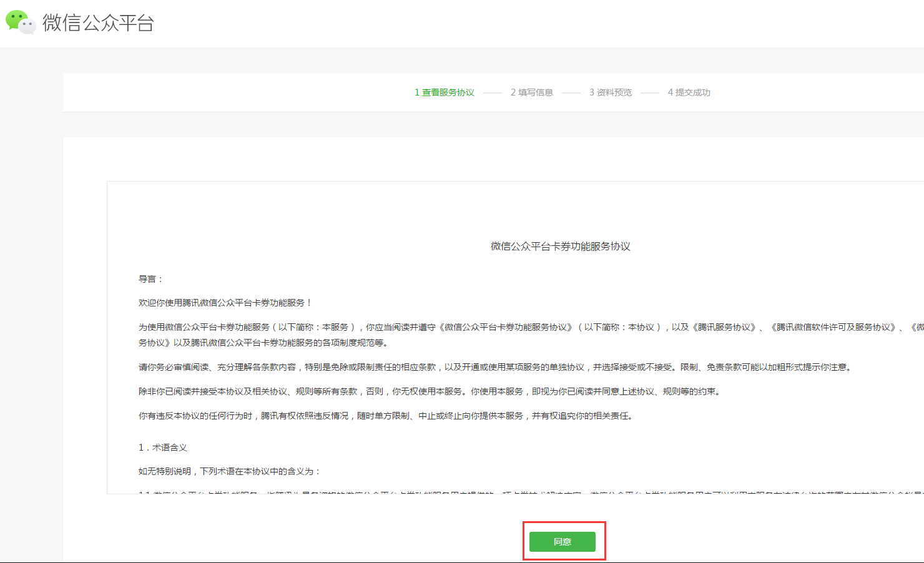Click the section heading 1．术语含义
Image resolution: width=924 pixels, height=563 pixels.
click(x=163, y=448)
